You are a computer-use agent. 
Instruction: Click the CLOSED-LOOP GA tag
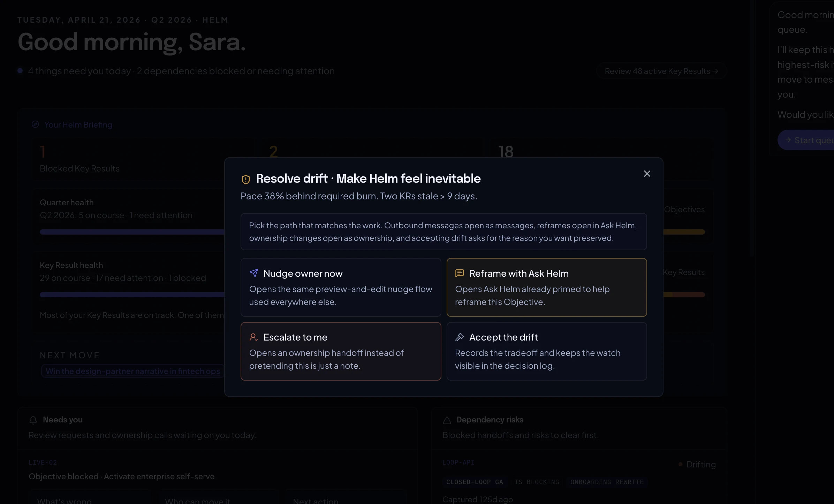[x=475, y=482]
